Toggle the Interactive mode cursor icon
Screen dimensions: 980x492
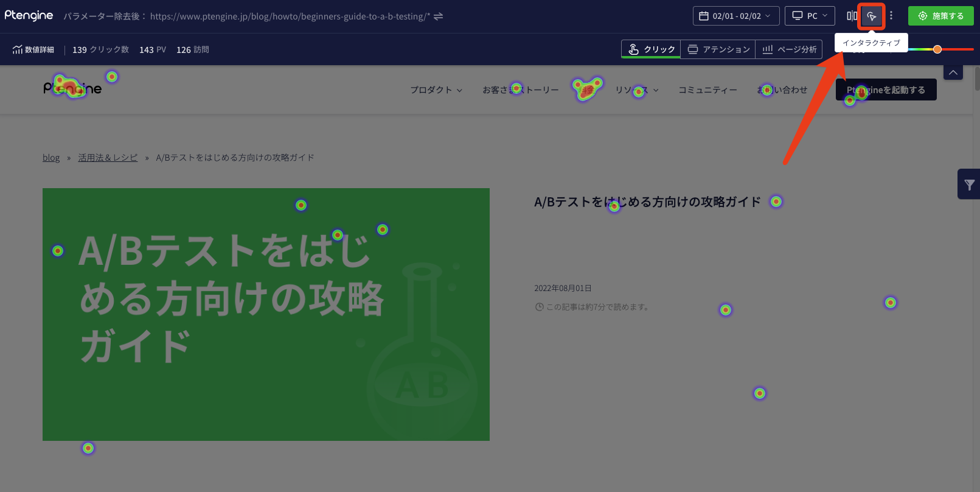point(871,16)
